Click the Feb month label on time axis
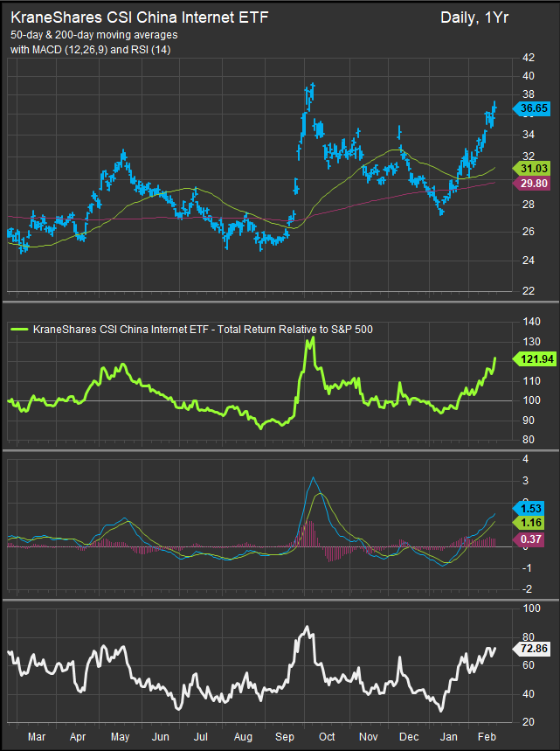This screenshot has width=560, height=751. click(487, 737)
